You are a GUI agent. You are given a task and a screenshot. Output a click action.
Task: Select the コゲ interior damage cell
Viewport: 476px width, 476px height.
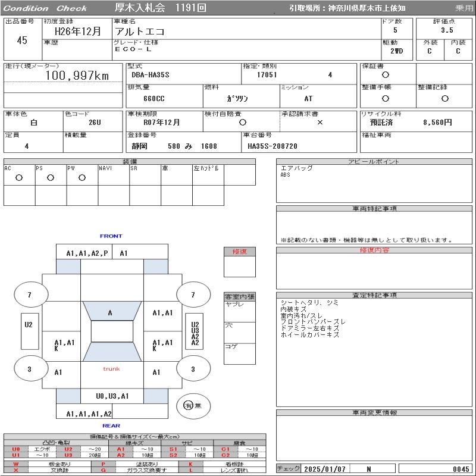click(240, 353)
